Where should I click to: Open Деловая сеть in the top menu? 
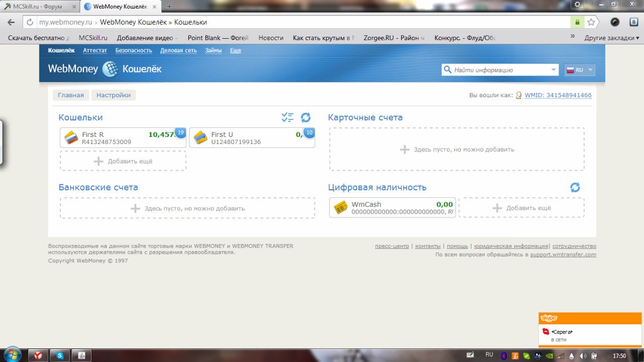click(179, 50)
